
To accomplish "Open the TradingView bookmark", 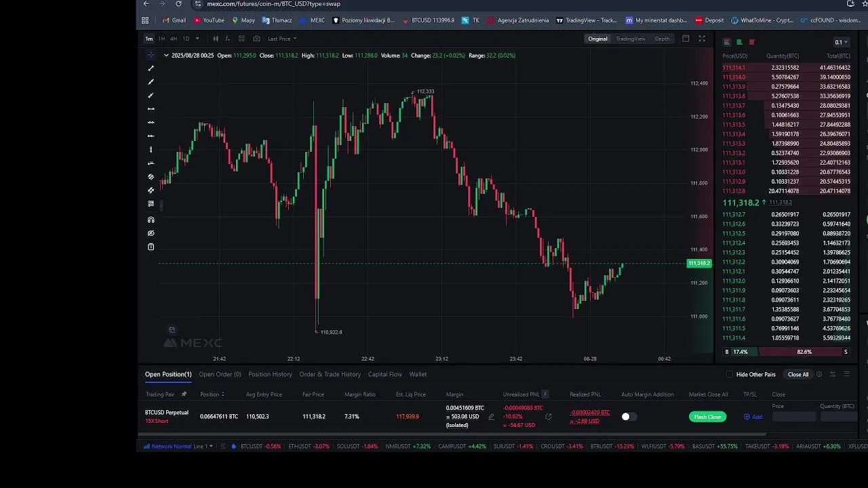I will (x=586, y=20).
